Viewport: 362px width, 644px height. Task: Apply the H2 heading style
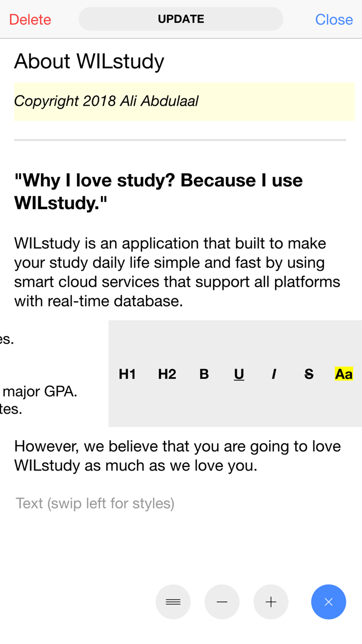(167, 374)
